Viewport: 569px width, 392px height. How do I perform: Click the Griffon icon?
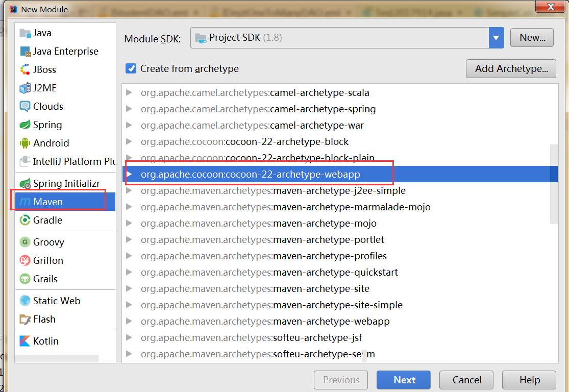pyautogui.click(x=25, y=261)
